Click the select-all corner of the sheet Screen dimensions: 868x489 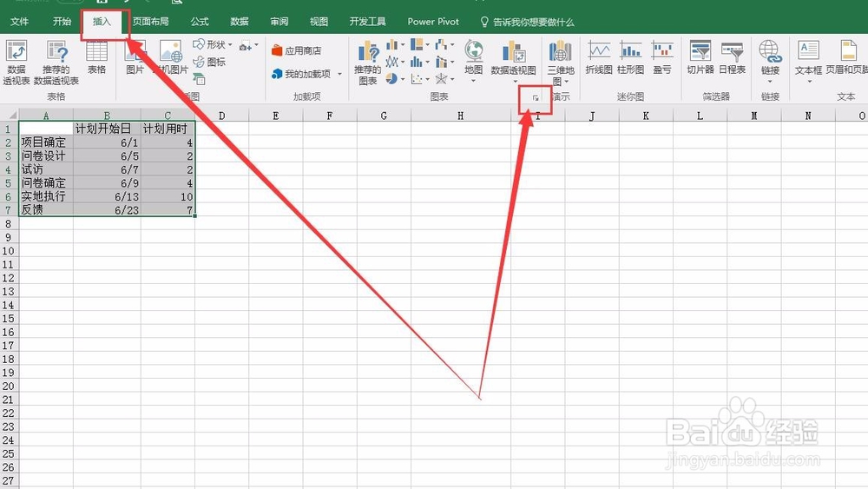10,116
